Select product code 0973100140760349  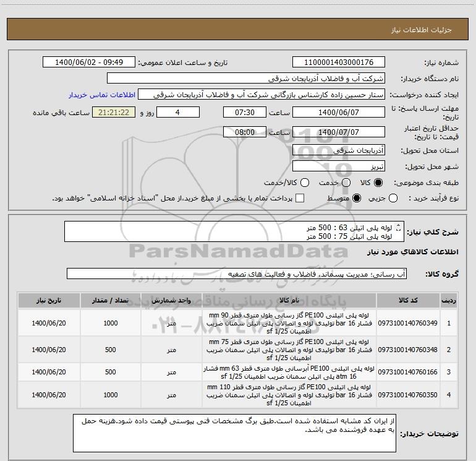tap(408, 323)
